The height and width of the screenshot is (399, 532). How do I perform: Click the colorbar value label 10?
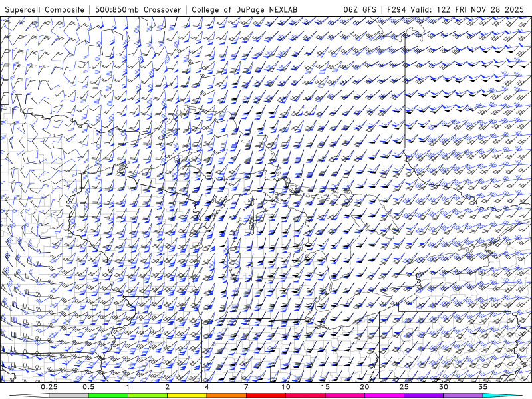click(x=286, y=387)
